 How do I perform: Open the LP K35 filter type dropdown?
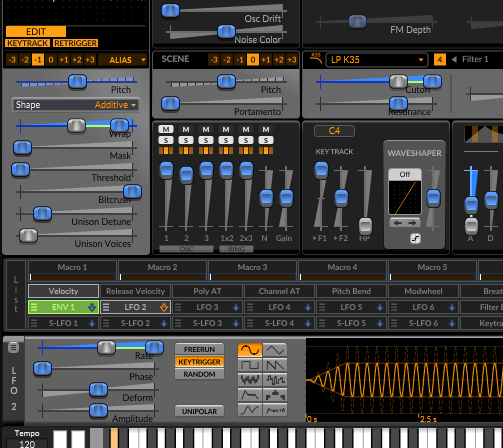(x=377, y=60)
